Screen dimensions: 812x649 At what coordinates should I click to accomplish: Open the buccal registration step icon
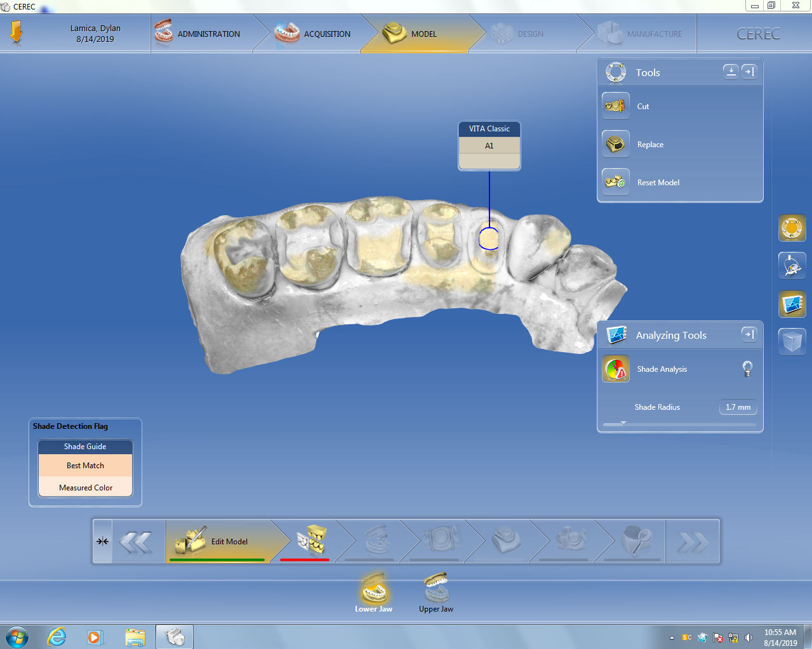(311, 541)
